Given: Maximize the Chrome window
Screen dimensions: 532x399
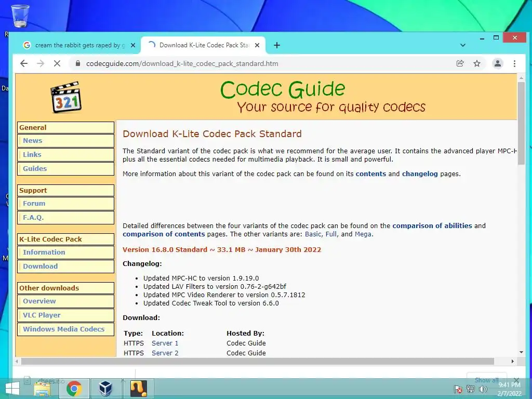Looking at the screenshot, I should (x=496, y=37).
